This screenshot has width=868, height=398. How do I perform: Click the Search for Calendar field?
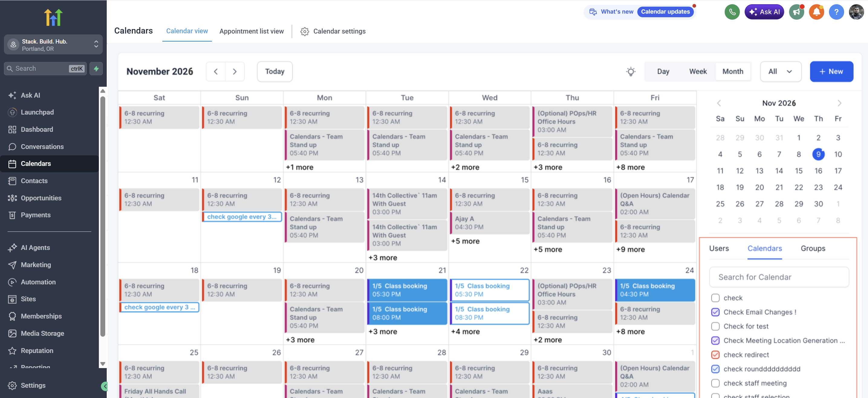pos(779,277)
